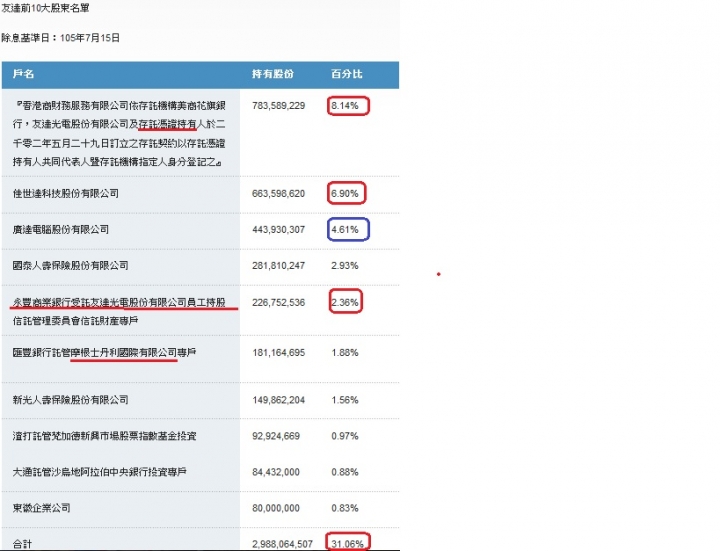
Task: Click shares value 80,000,000
Action: pyautogui.click(x=276, y=508)
